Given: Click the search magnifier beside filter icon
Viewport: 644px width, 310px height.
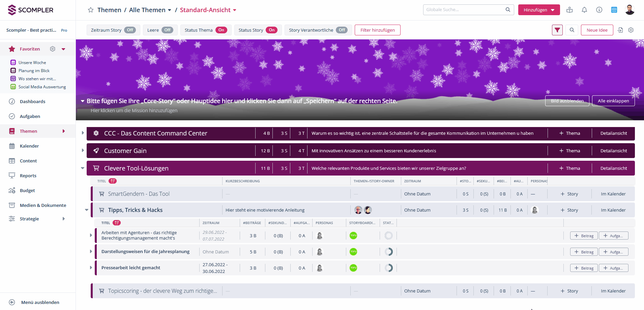Looking at the screenshot, I should [x=572, y=30].
